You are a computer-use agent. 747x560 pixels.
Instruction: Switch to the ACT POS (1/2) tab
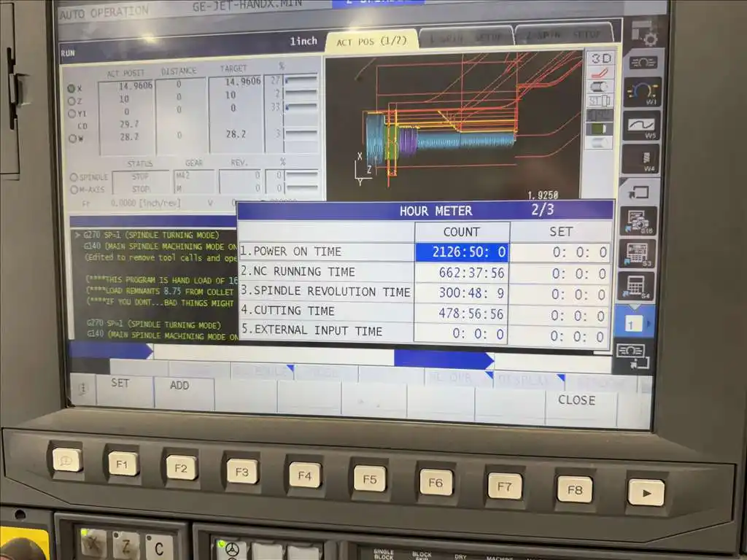click(x=371, y=42)
